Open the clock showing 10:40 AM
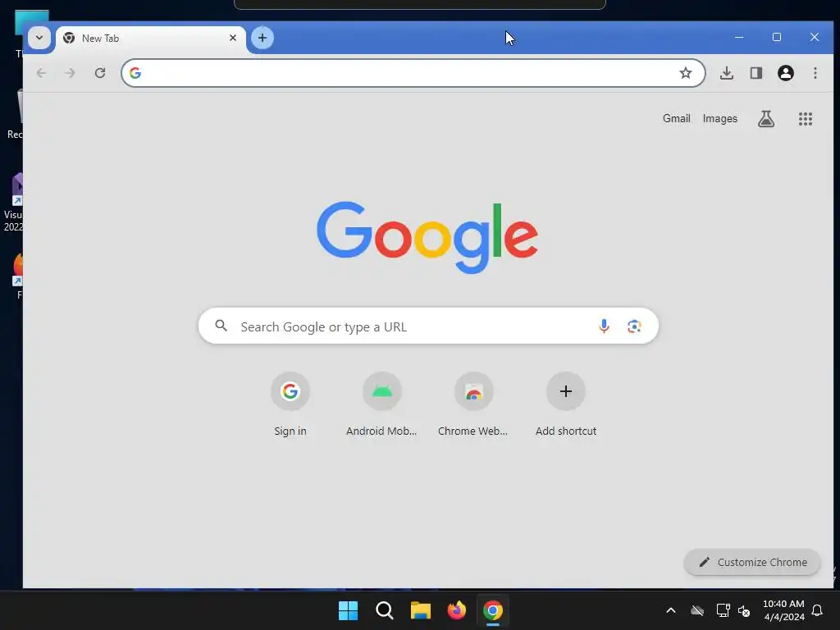Viewport: 840px width, 630px height. point(783,610)
